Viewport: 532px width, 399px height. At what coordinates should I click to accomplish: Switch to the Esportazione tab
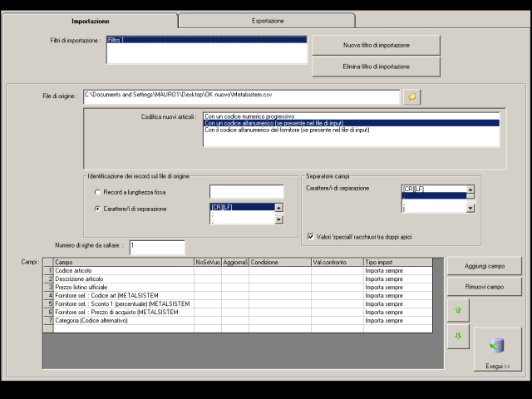268,20
